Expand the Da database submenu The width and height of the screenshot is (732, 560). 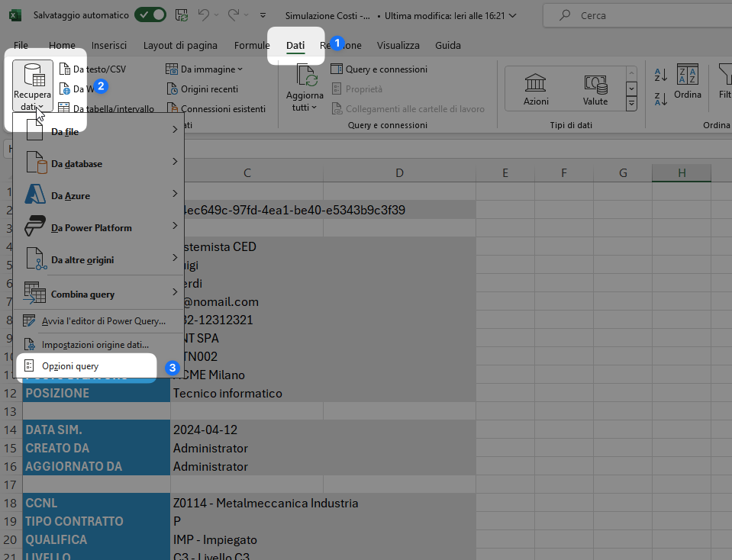98,163
